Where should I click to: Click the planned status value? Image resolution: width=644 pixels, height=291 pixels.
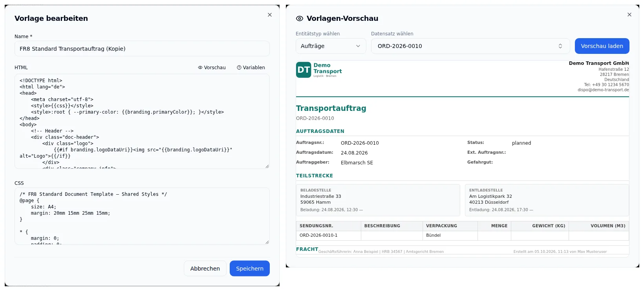521,143
